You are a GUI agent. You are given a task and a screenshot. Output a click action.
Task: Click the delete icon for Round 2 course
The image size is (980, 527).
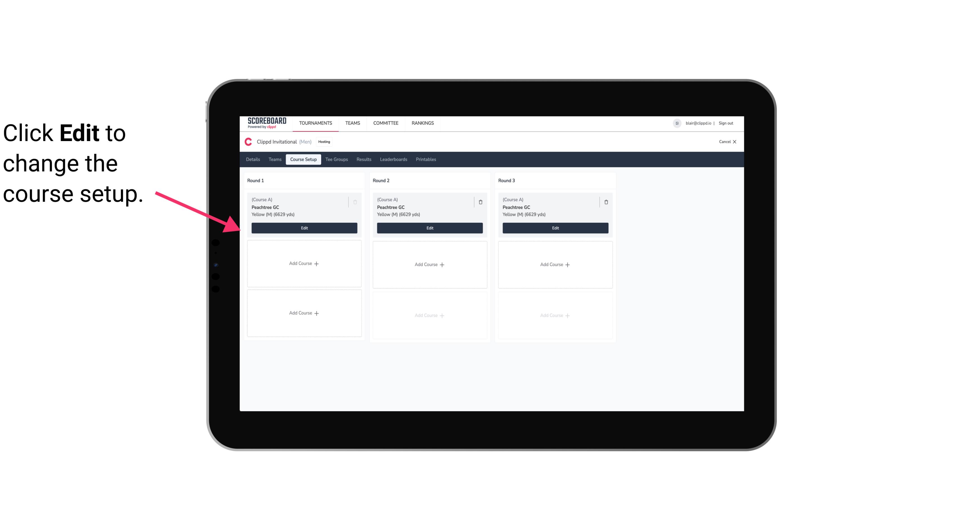click(480, 202)
